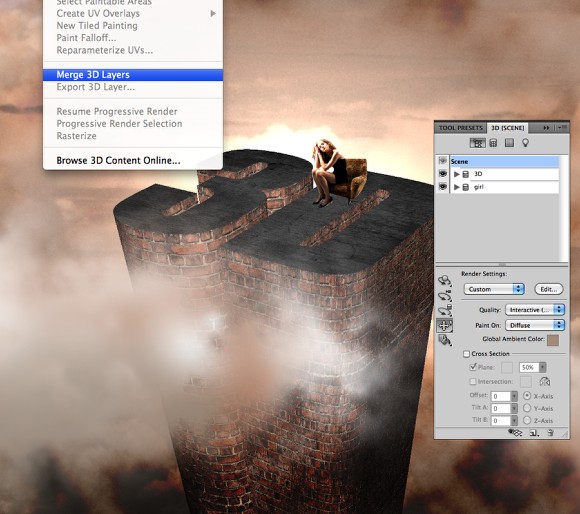
Task: Expand the 3D mesh tree item
Action: (457, 174)
